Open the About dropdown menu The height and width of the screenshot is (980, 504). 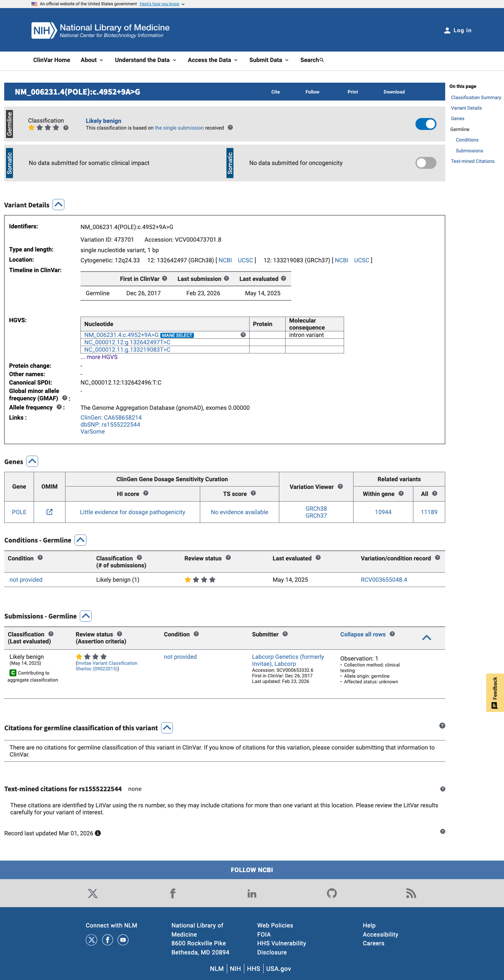click(x=92, y=60)
